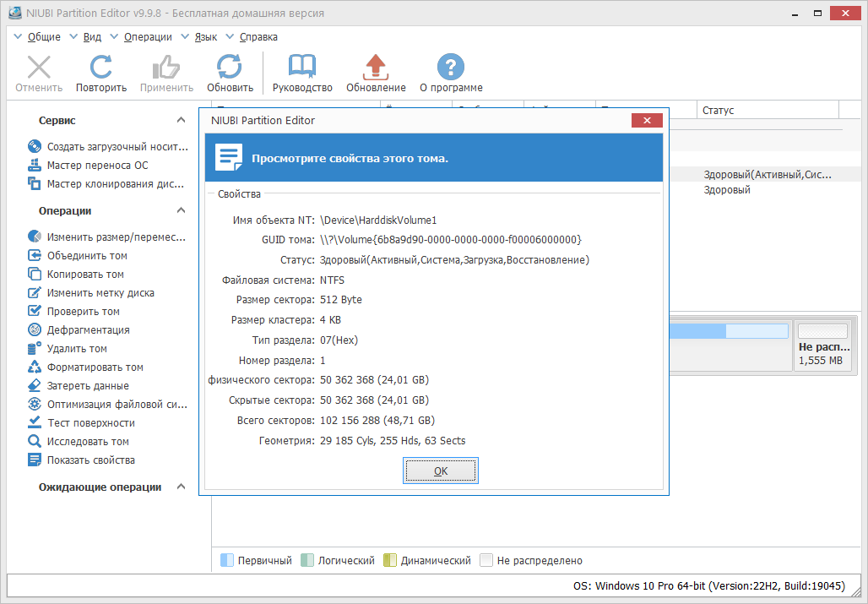
Task: Click the Объединить том icon
Action: pos(35,255)
